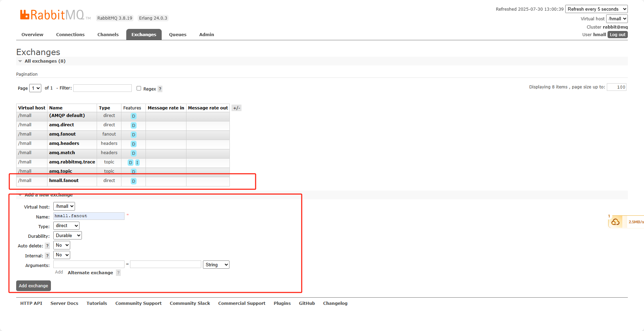Image resolution: width=644 pixels, height=331 pixels.
Task: Click the cloud upload widget icon
Action: [x=615, y=222]
